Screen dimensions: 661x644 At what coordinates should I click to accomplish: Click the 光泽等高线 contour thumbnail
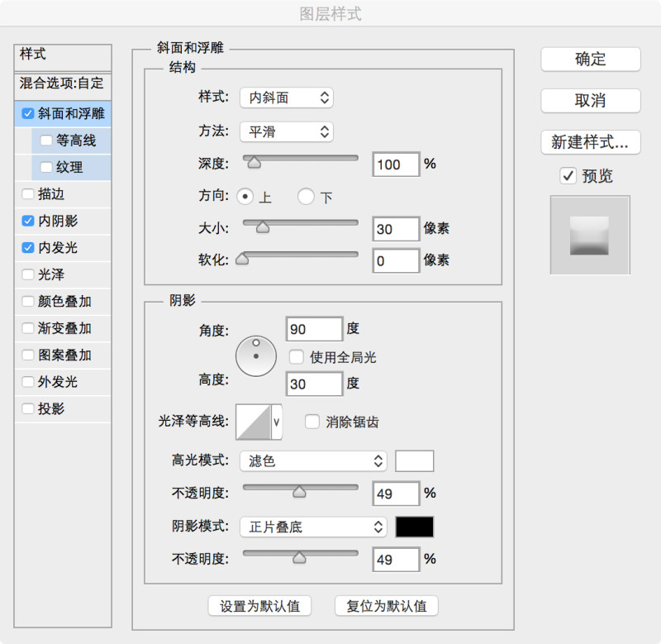[254, 422]
